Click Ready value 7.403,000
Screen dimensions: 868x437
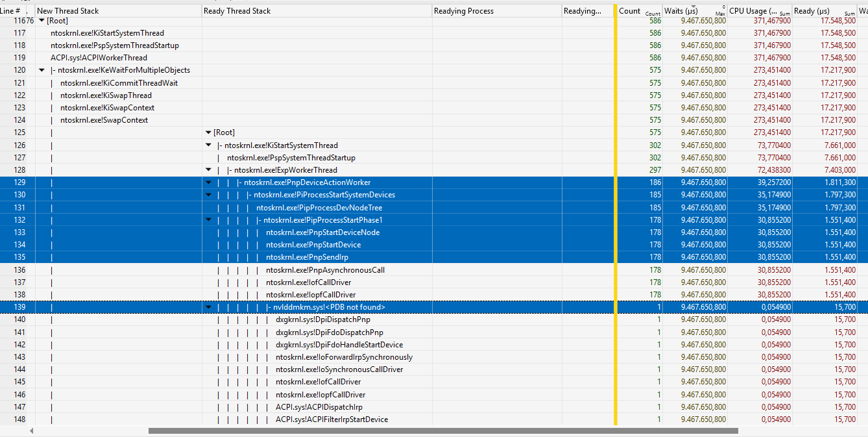841,170
